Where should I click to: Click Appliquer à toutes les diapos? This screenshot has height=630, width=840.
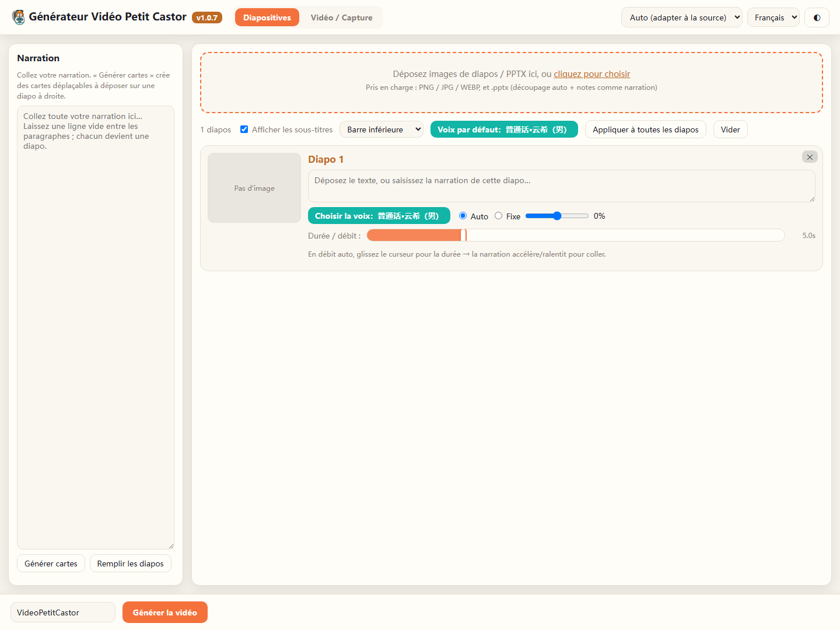[646, 129]
